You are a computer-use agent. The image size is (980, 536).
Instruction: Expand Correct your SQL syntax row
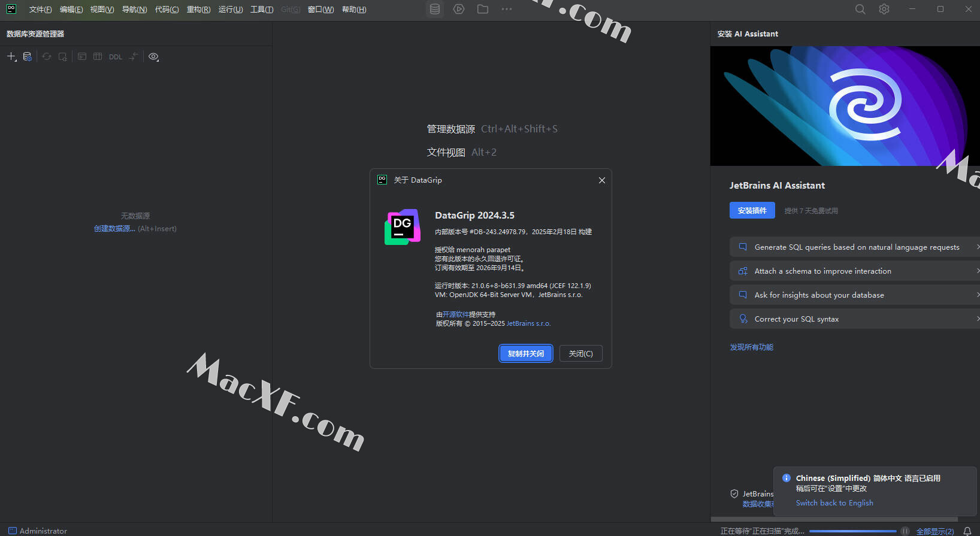[x=855, y=319]
